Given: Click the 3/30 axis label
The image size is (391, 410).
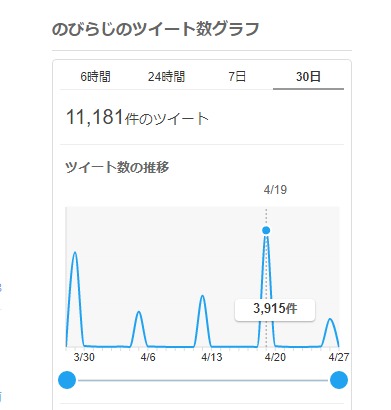Looking at the screenshot, I should point(84,357).
